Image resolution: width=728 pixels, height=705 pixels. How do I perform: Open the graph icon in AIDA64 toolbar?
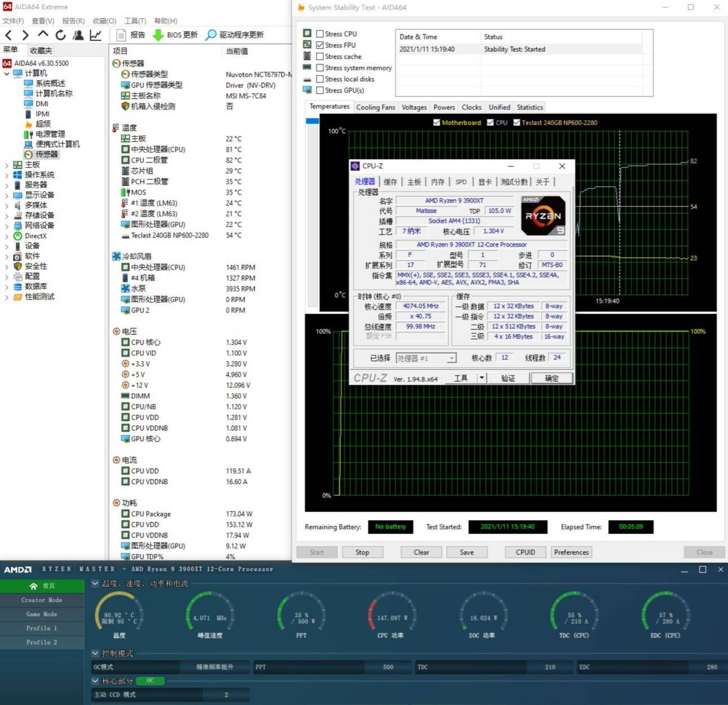click(x=96, y=35)
